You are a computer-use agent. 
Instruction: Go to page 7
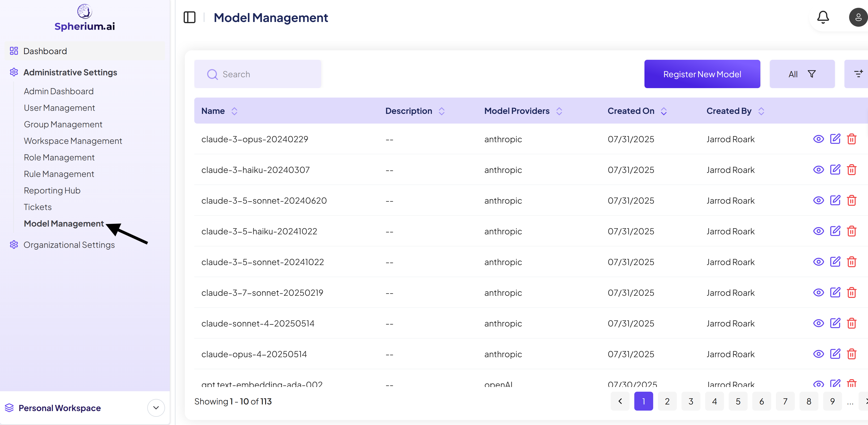[x=785, y=401]
